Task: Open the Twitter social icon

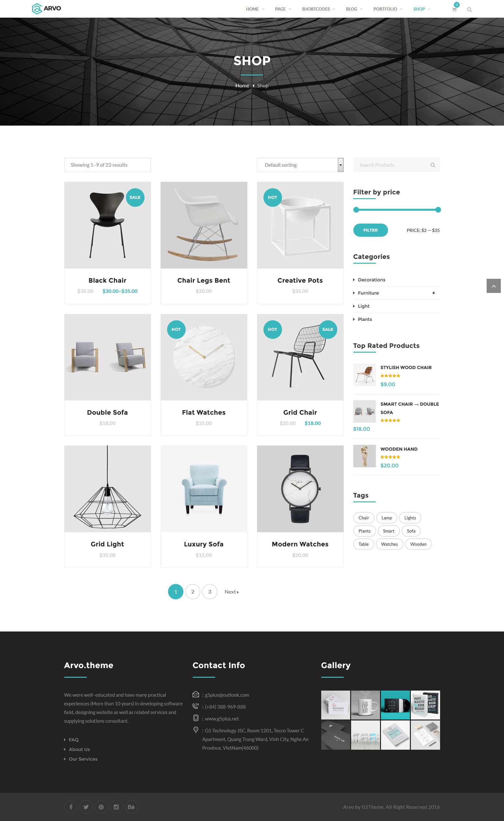Action: coord(86,807)
